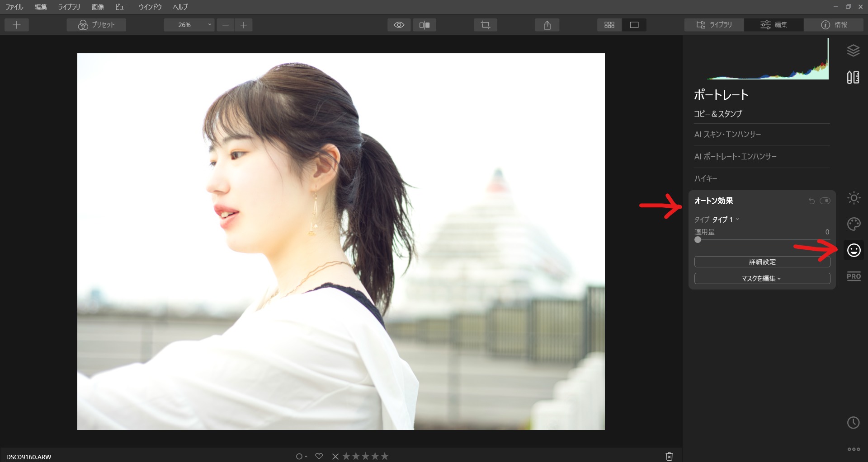Open the three-dot more options menu
Screen dimensions: 868x462
click(x=854, y=449)
